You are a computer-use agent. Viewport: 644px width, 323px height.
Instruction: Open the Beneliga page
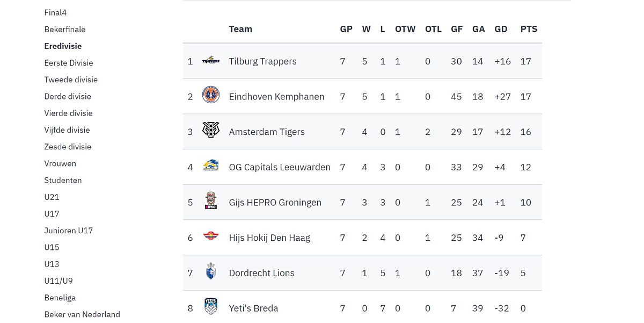click(x=60, y=297)
